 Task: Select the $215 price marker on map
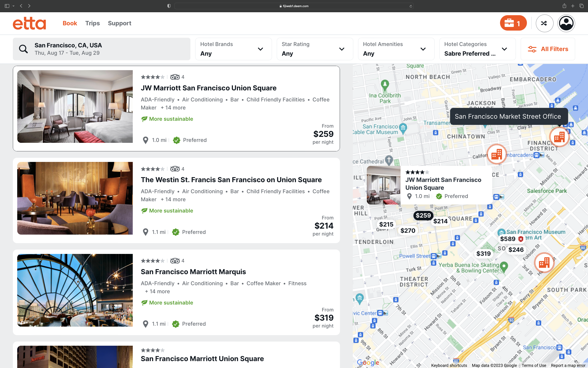pos(386,224)
